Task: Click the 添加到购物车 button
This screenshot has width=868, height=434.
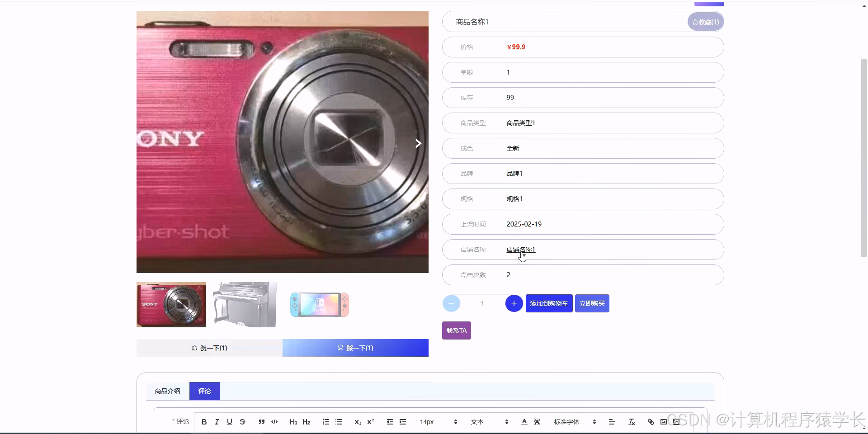Action: click(x=548, y=303)
